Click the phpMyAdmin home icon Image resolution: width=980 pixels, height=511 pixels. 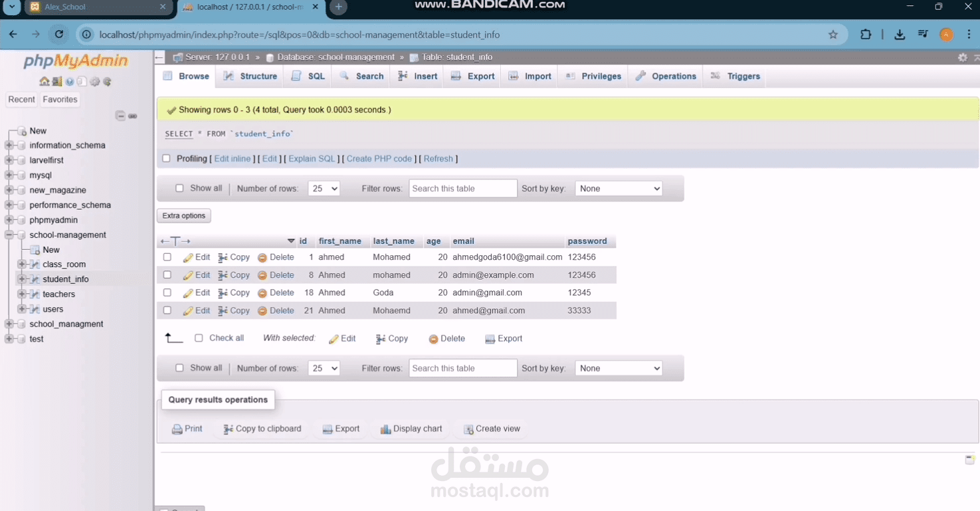click(45, 82)
